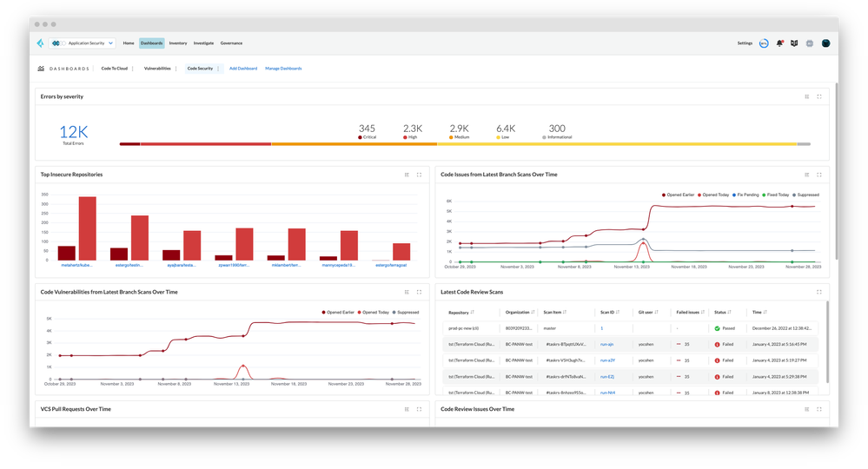868x469 pixels.
Task: Open the Application Security dropdown
Action: click(x=88, y=43)
